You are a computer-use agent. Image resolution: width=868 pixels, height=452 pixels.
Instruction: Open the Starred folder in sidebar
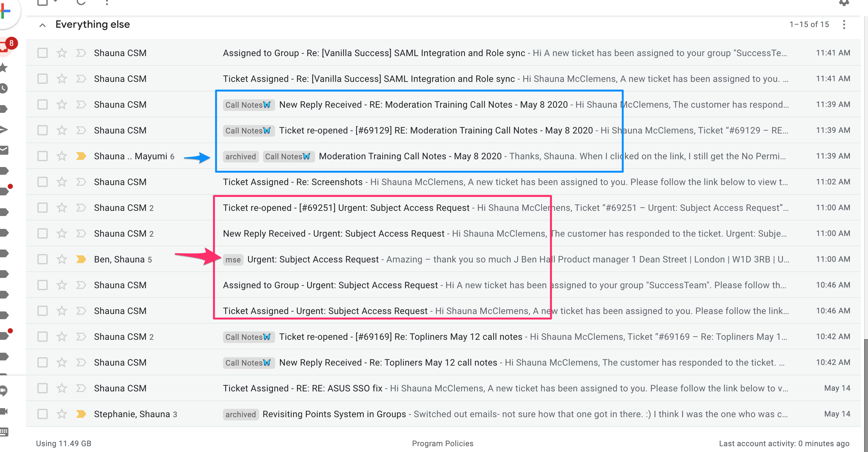pyautogui.click(x=3, y=67)
